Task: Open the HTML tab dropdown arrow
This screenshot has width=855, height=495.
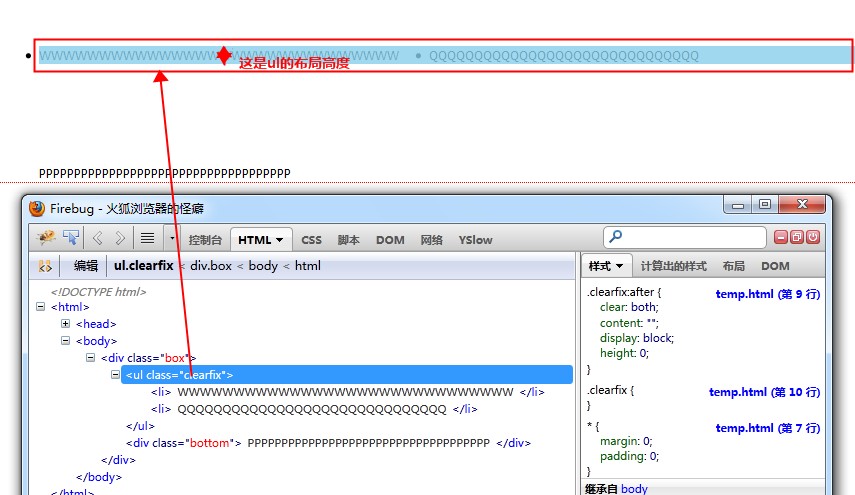Action: coord(279,240)
